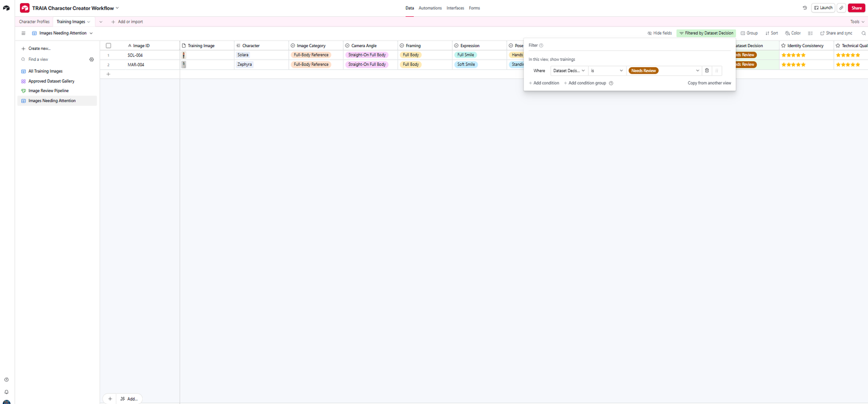This screenshot has width=868, height=404.
Task: Click the search magnifier in toolbar
Action: (864, 33)
